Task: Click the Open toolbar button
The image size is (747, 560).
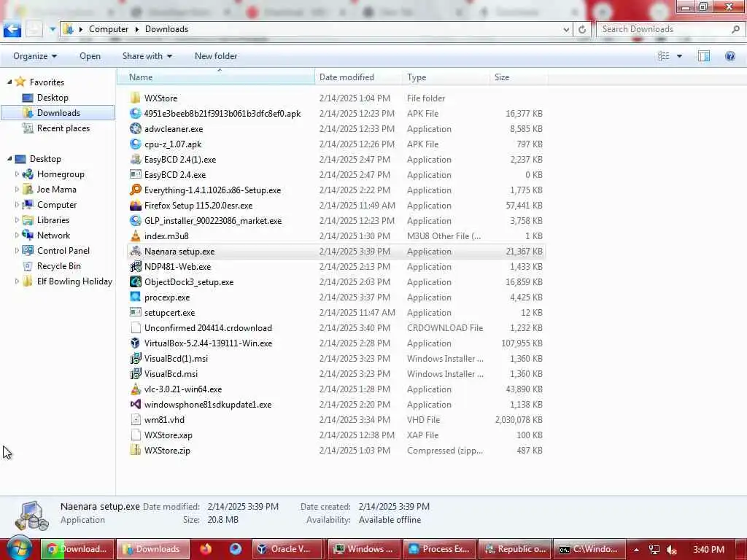Action: [x=90, y=56]
